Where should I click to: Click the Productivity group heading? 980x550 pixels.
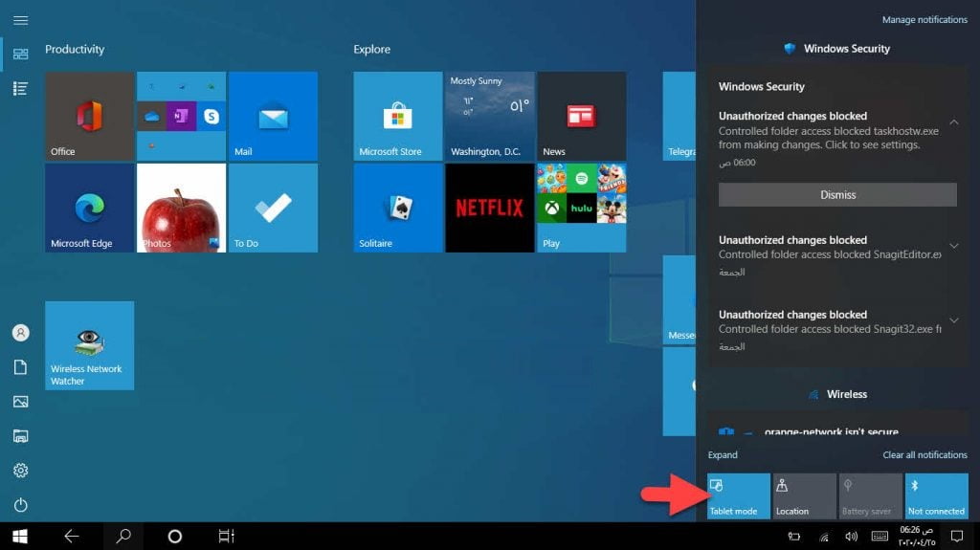pos(75,50)
